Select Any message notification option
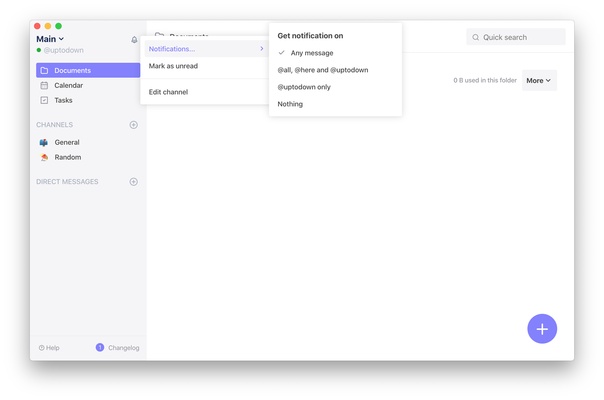 click(335, 53)
